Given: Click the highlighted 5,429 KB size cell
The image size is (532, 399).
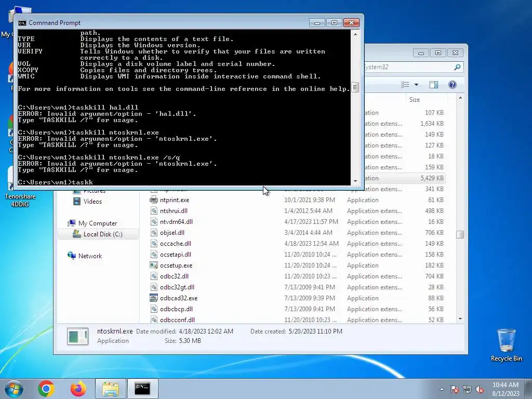Looking at the screenshot, I should pyautogui.click(x=432, y=178).
